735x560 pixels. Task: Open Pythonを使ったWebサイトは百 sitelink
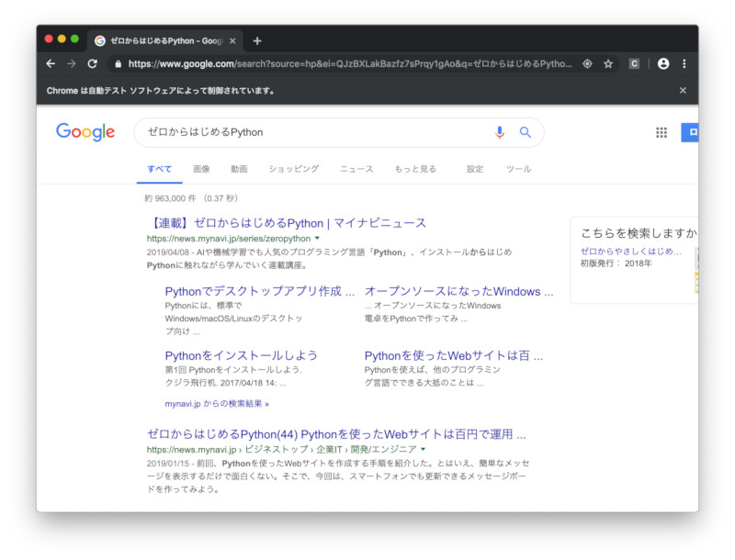[x=454, y=355]
